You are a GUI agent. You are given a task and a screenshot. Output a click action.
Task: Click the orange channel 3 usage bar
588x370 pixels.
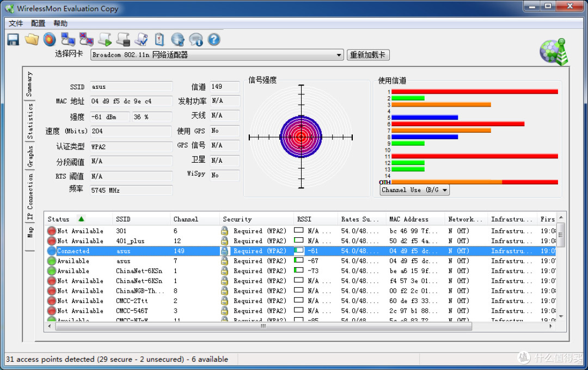(x=441, y=104)
